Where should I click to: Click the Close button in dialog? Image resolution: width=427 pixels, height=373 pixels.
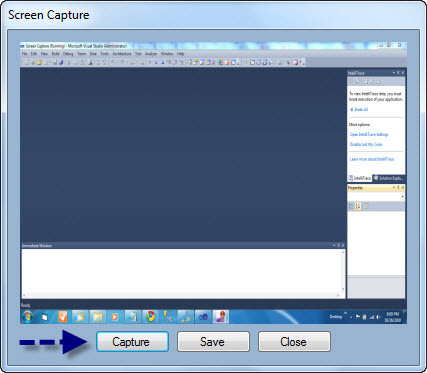[294, 341]
